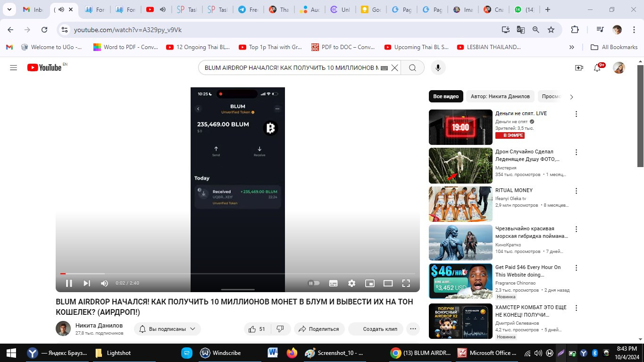The image size is (644, 362).
Task: Open the '12 Ongoing Thai BL' bookmark
Action: click(198, 47)
